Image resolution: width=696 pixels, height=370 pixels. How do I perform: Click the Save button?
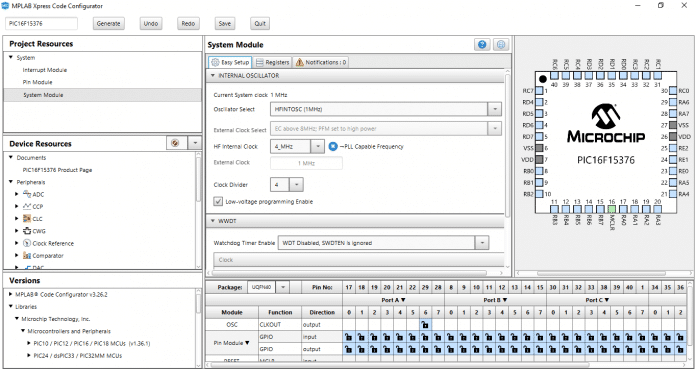click(x=225, y=24)
